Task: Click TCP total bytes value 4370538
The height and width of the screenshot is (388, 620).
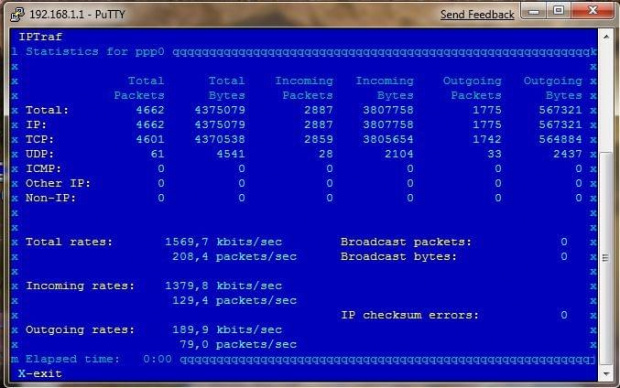Action: [219, 139]
